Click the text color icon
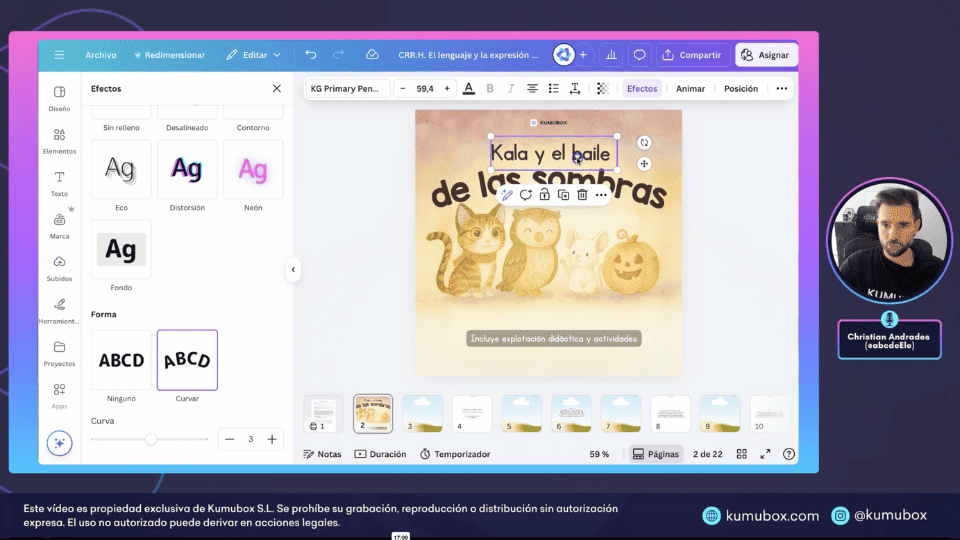The image size is (960, 540). pyautogui.click(x=468, y=88)
